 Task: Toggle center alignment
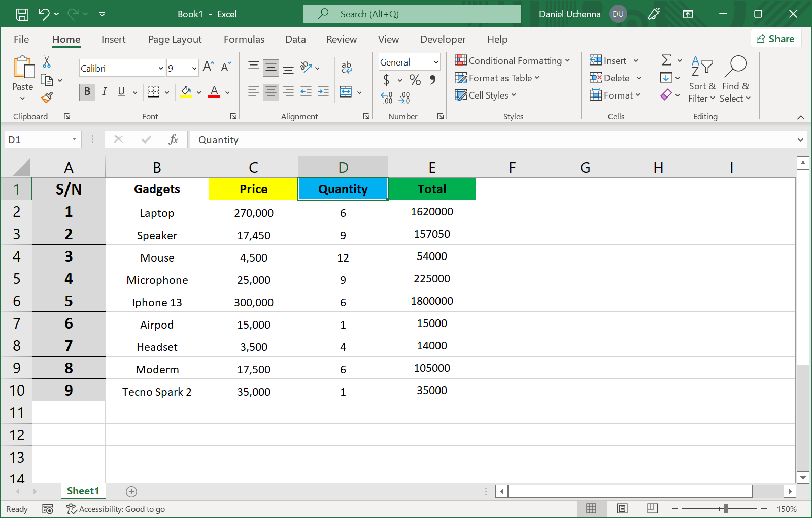point(270,92)
